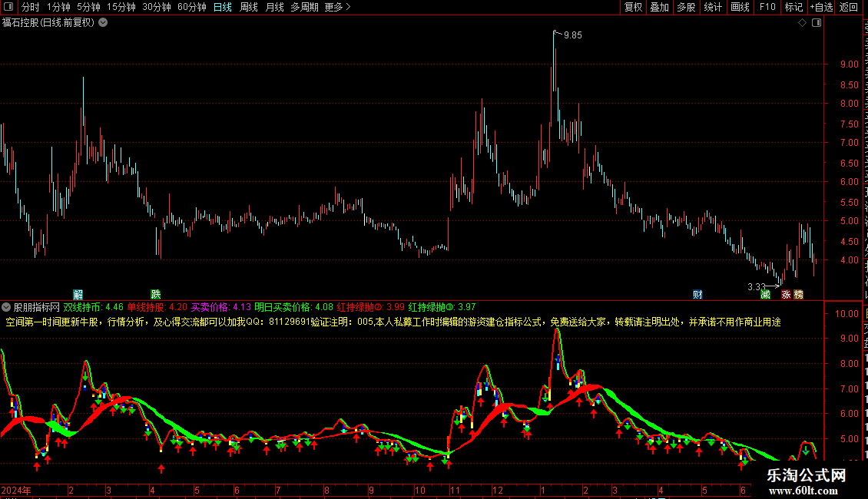
Task: Click the 跌 marker icon at chart bottom
Action: 156,294
